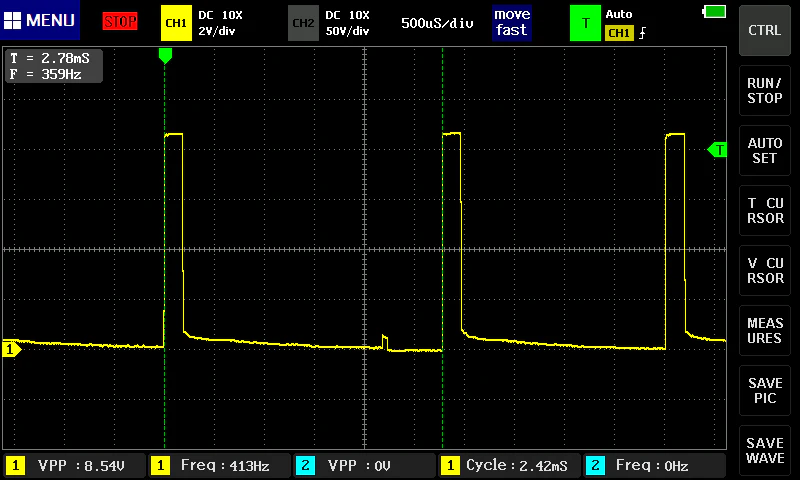Click the green T trigger icon
Image resolution: width=800 pixels, height=480 pixels.
(x=585, y=23)
